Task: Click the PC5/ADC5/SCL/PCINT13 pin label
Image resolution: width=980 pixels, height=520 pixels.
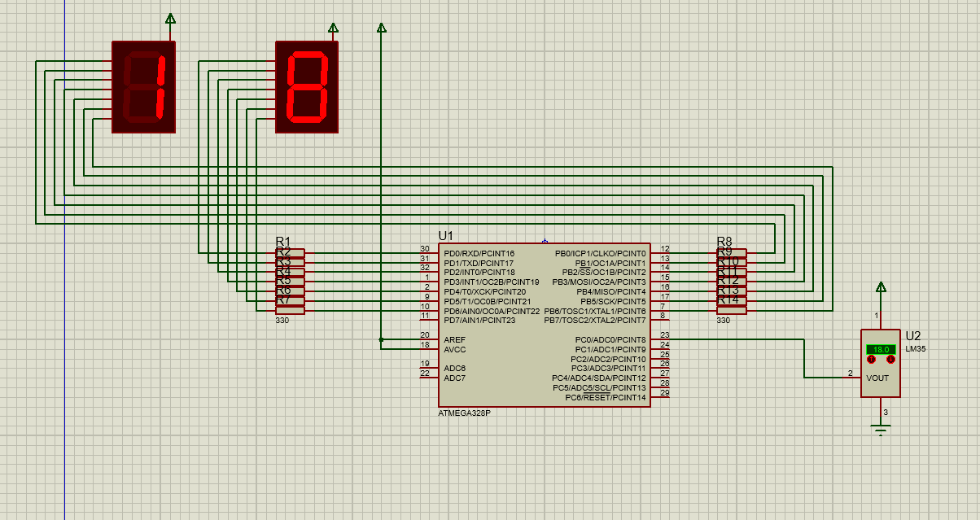Action: click(600, 387)
